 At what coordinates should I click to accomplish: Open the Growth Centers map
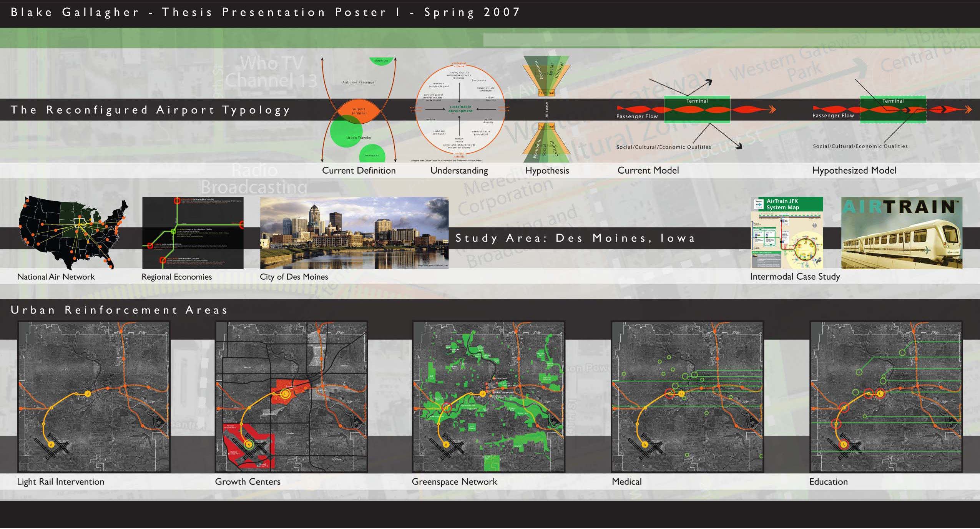(x=291, y=397)
